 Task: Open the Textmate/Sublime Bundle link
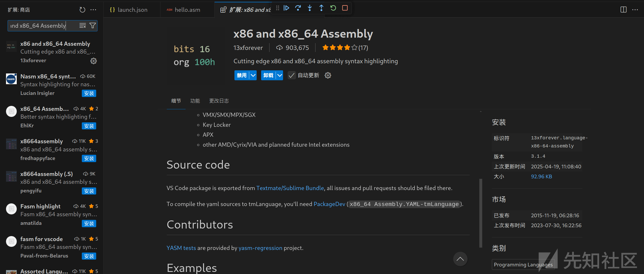pyautogui.click(x=290, y=188)
